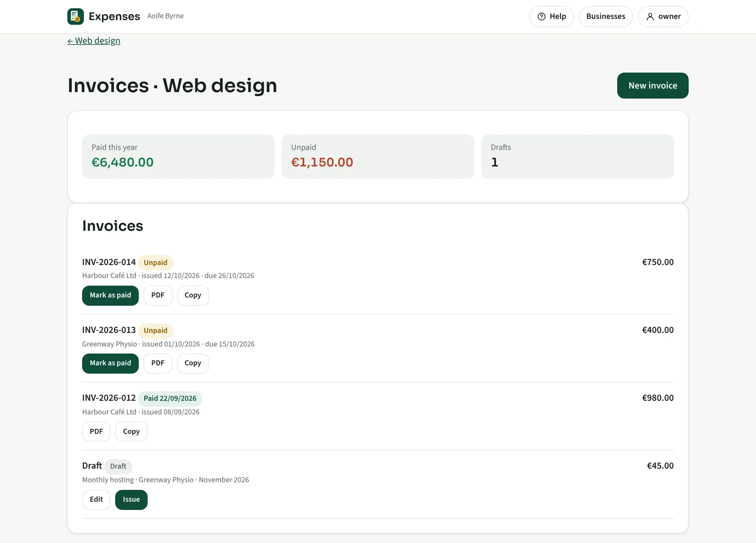This screenshot has height=543, width=756.
Task: Open PDF for INV-2026-013
Action: point(158,363)
